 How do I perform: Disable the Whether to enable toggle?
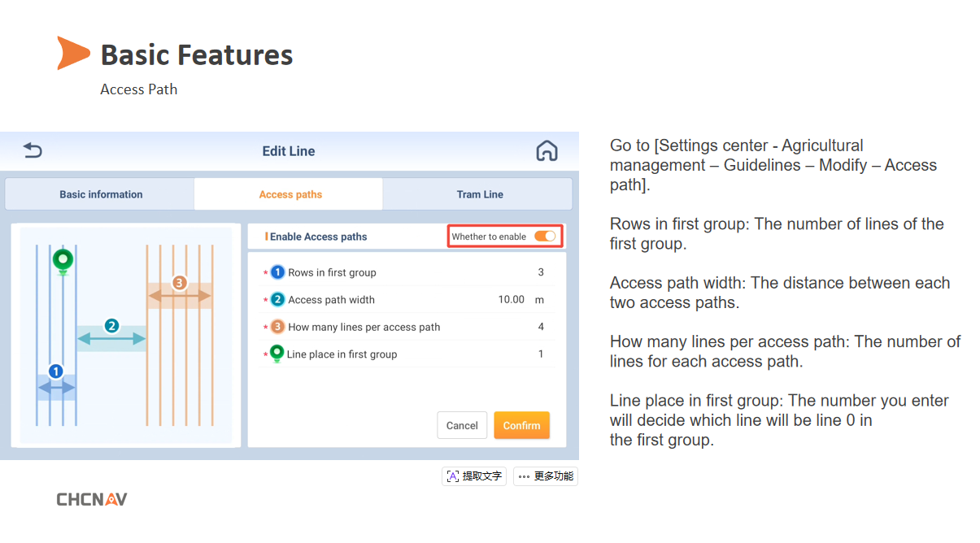[x=545, y=237]
